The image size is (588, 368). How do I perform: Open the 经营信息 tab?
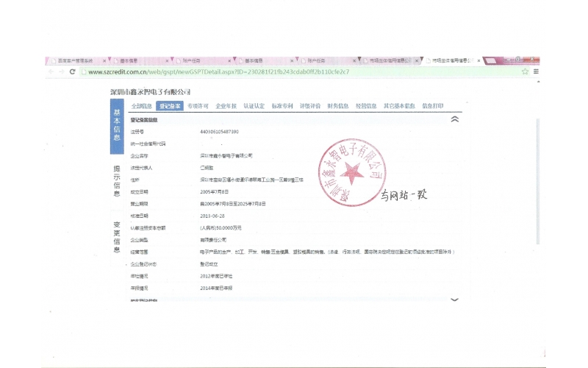tap(366, 106)
